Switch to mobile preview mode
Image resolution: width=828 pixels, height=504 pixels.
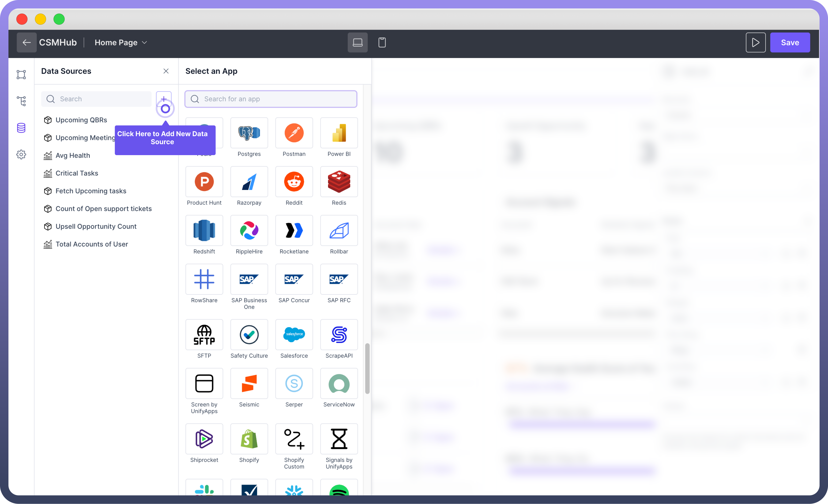(x=382, y=43)
